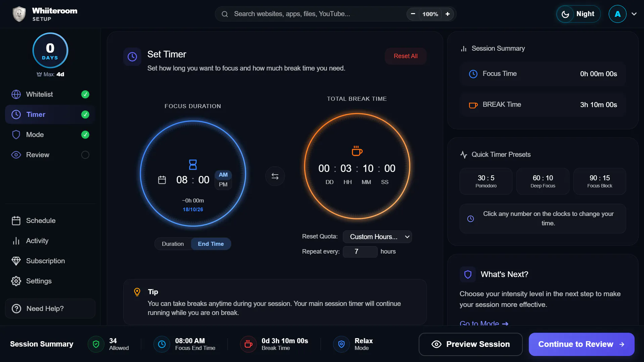644x362 pixels.
Task: Apply the 60:10 Deep Focus preset
Action: pos(543,181)
